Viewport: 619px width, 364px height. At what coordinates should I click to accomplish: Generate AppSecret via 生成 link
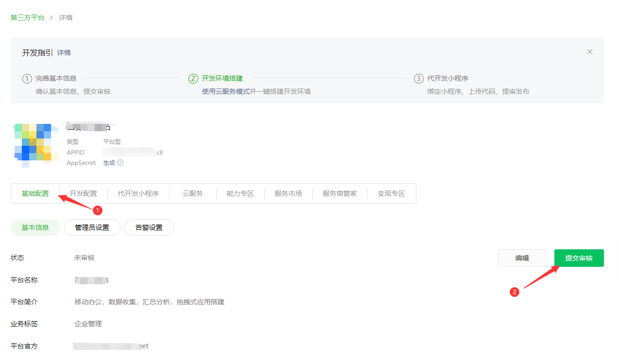(x=109, y=163)
